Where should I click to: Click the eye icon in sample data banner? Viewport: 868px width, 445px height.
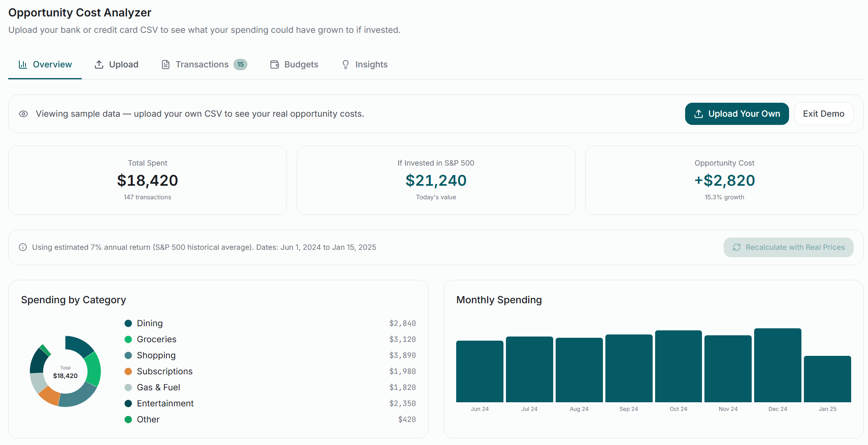pyautogui.click(x=23, y=114)
